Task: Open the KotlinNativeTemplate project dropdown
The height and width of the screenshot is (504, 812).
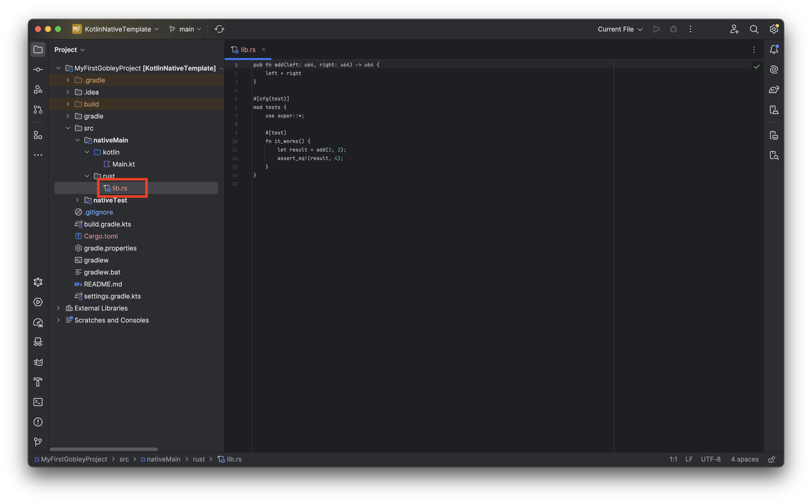Action: [115, 29]
